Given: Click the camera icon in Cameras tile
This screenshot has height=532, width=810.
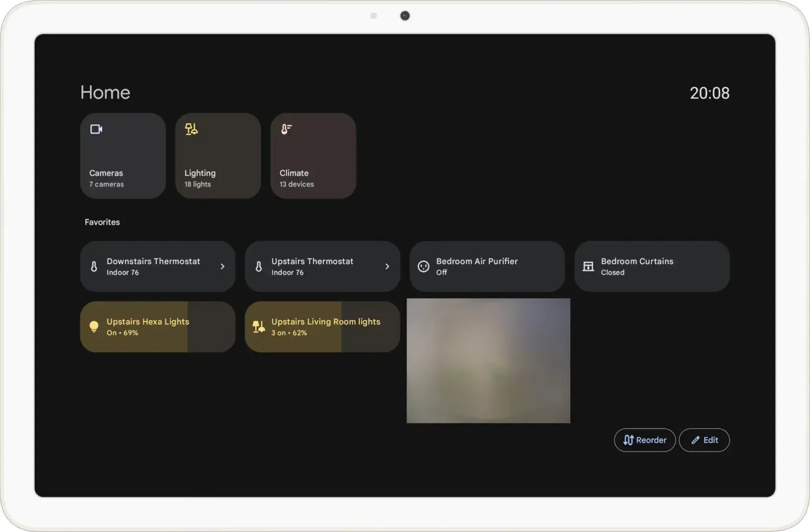Looking at the screenshot, I should tap(96, 129).
